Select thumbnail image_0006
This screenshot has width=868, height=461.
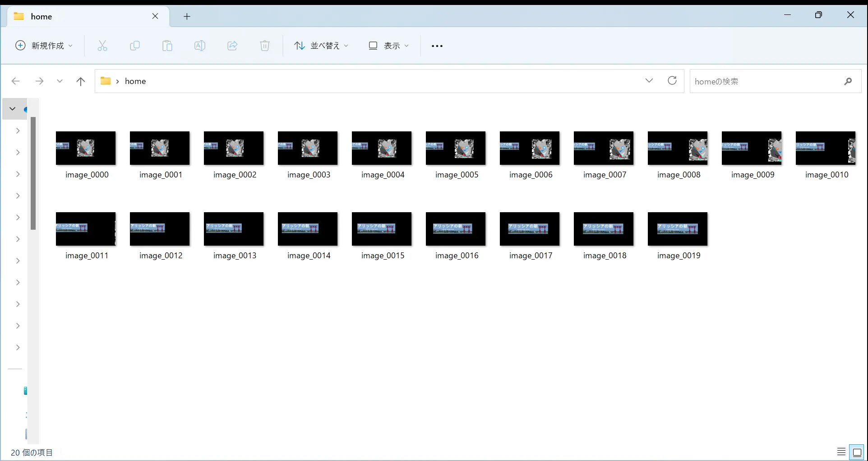530,148
